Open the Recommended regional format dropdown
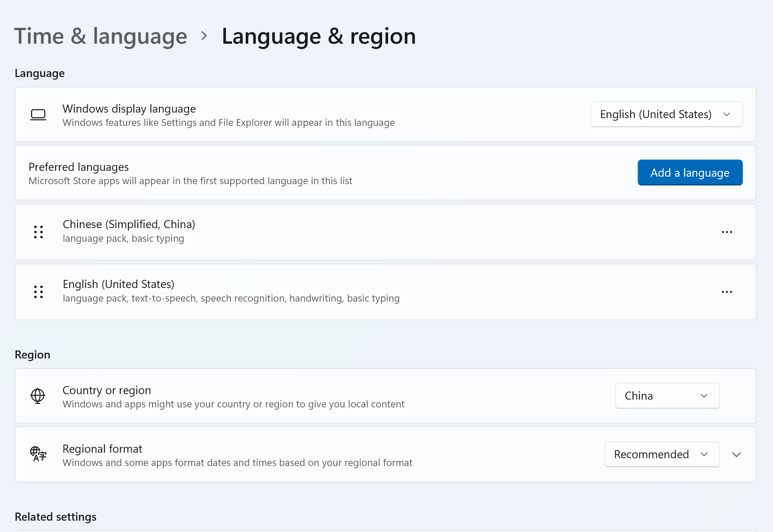This screenshot has height=532, width=773. (x=662, y=454)
